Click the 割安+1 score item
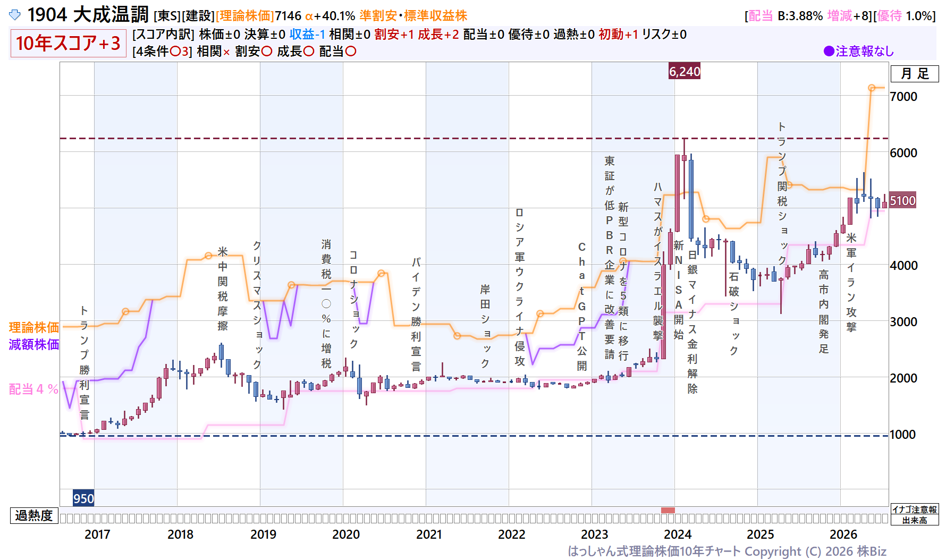 pyautogui.click(x=394, y=35)
